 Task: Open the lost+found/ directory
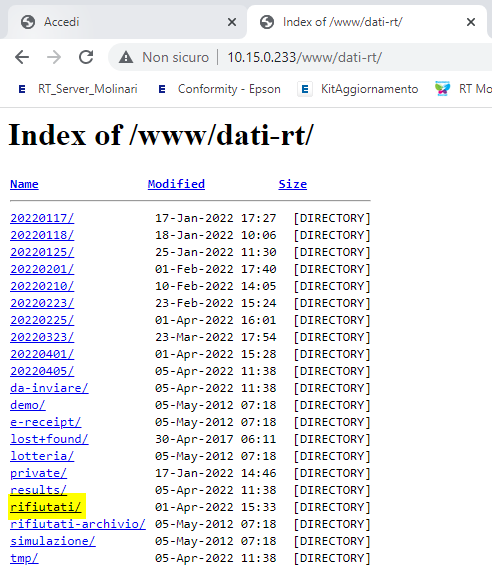click(x=49, y=439)
